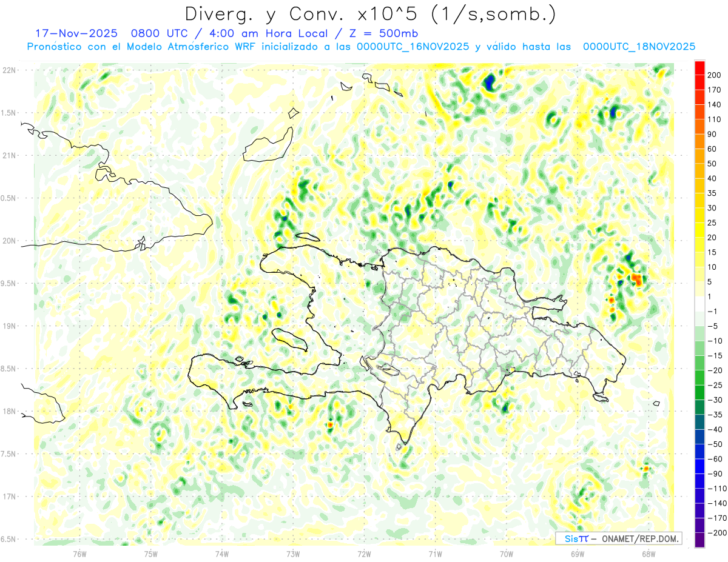This screenshot has width=728, height=562.
Task: Click the "73W" longitude label
Action: click(293, 554)
